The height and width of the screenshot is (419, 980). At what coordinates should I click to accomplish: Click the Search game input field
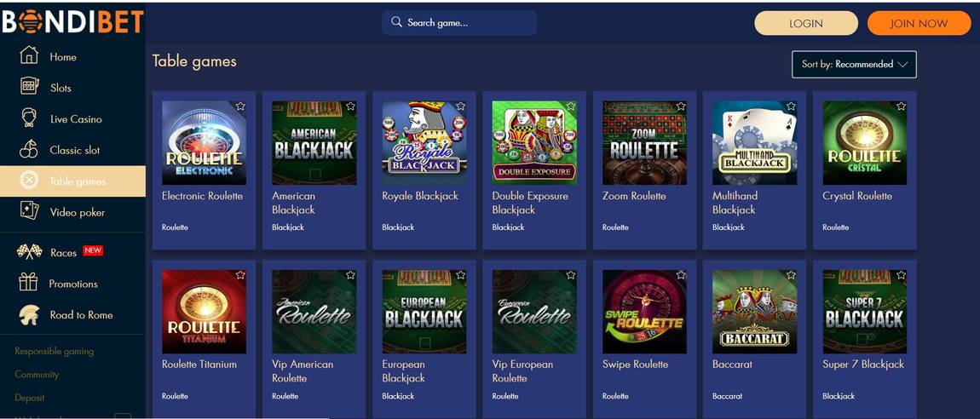click(459, 22)
